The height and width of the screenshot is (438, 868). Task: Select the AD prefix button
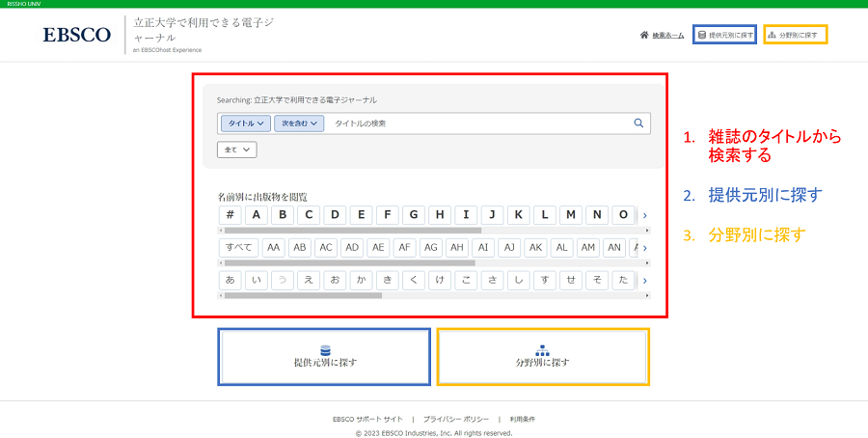[x=352, y=248]
